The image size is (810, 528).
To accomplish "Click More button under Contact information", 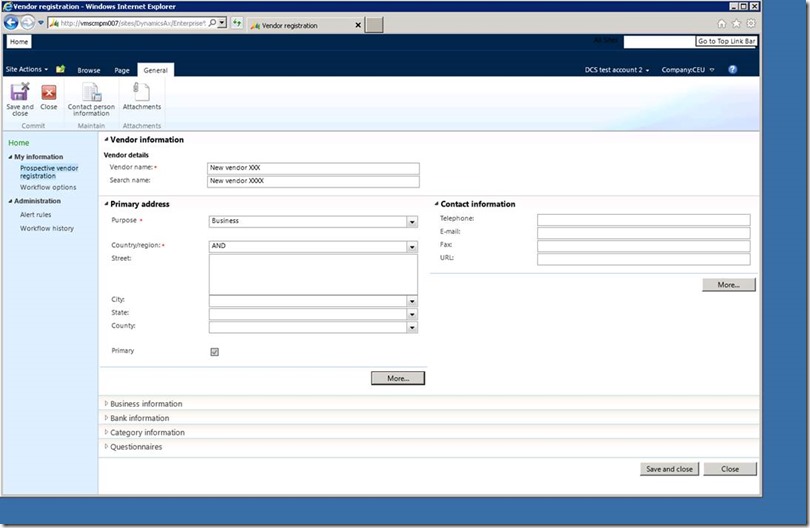I will click(728, 285).
